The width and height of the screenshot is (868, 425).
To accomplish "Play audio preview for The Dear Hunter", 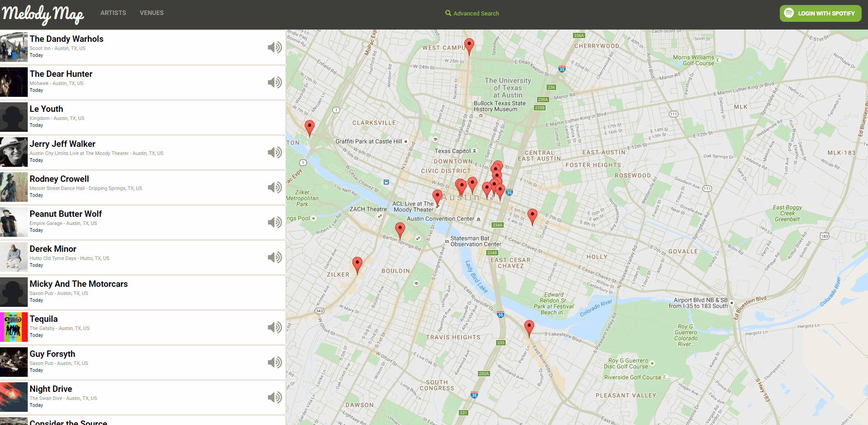I will tap(275, 82).
